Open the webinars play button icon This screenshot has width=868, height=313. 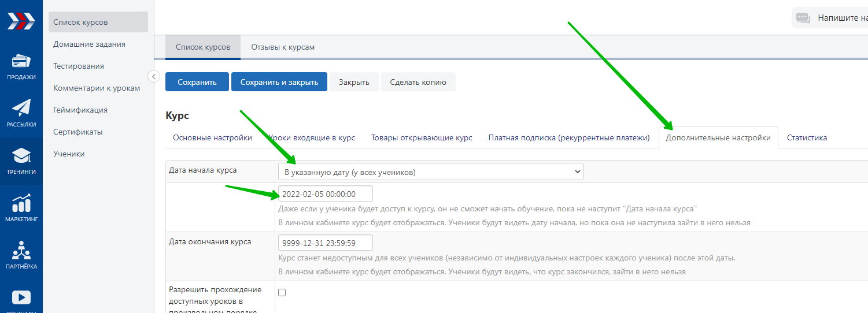21,297
